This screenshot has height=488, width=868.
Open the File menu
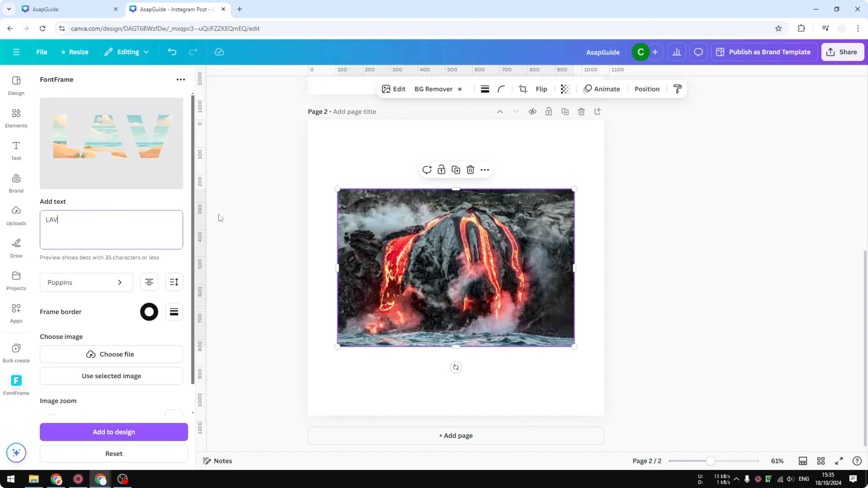(x=42, y=52)
